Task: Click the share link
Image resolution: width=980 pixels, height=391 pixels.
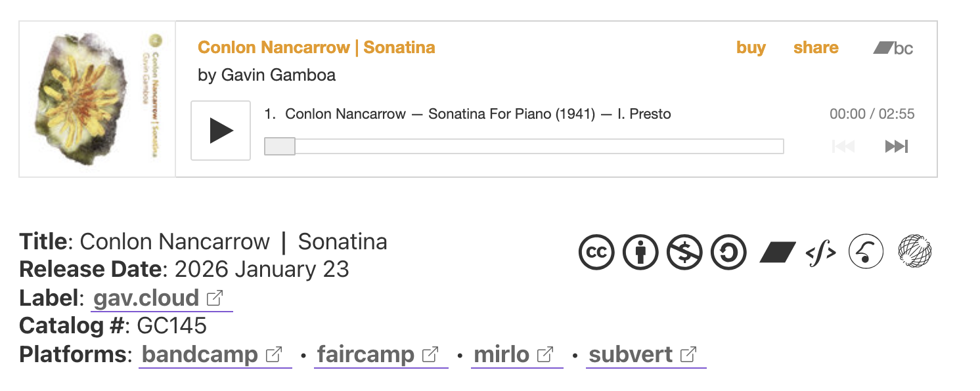Action: point(816,48)
